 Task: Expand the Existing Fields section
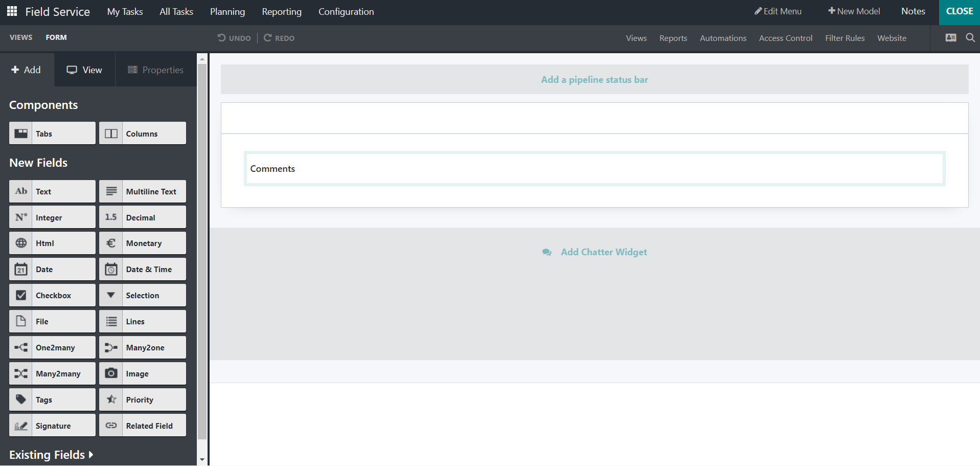(51, 455)
